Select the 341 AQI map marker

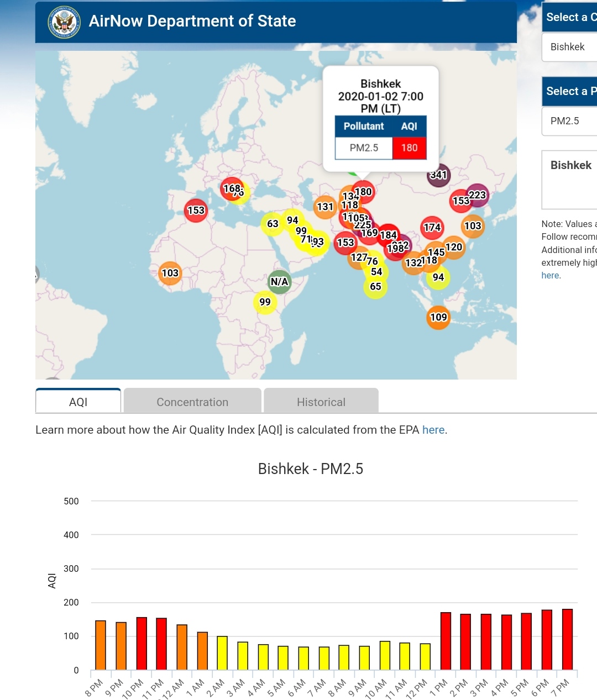[438, 175]
